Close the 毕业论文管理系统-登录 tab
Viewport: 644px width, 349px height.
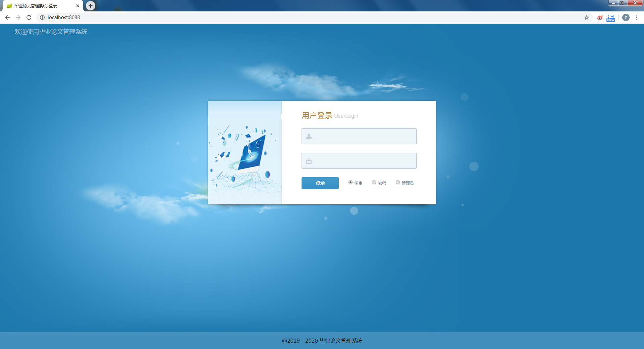pyautogui.click(x=78, y=5)
